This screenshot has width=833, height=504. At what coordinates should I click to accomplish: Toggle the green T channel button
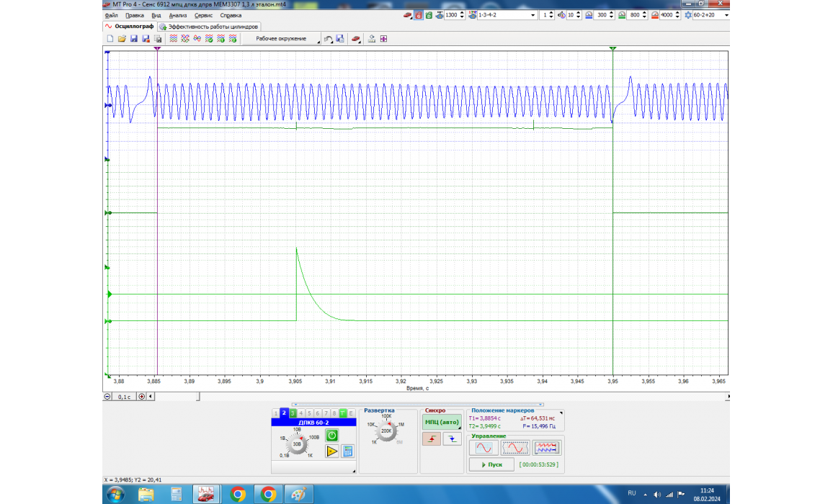(343, 413)
